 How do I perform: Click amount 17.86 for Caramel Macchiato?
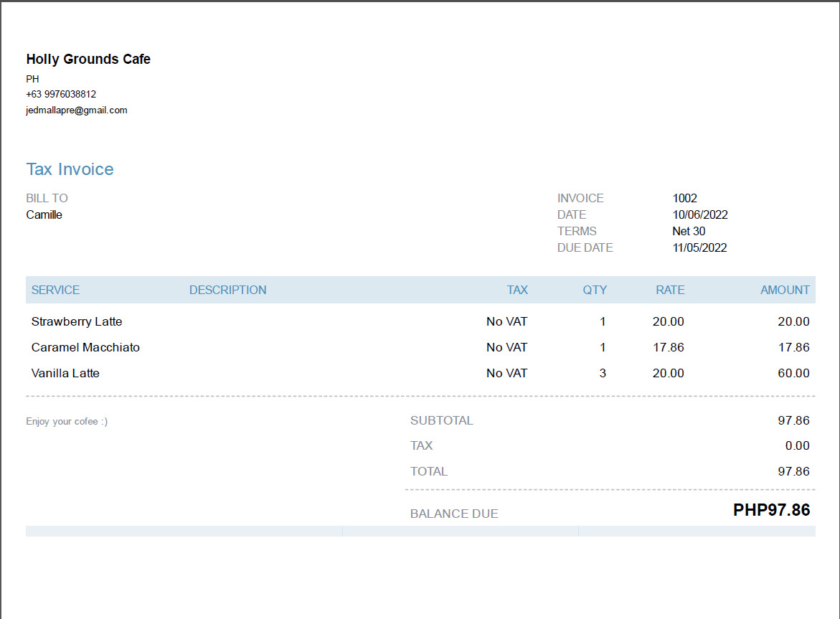(x=793, y=348)
